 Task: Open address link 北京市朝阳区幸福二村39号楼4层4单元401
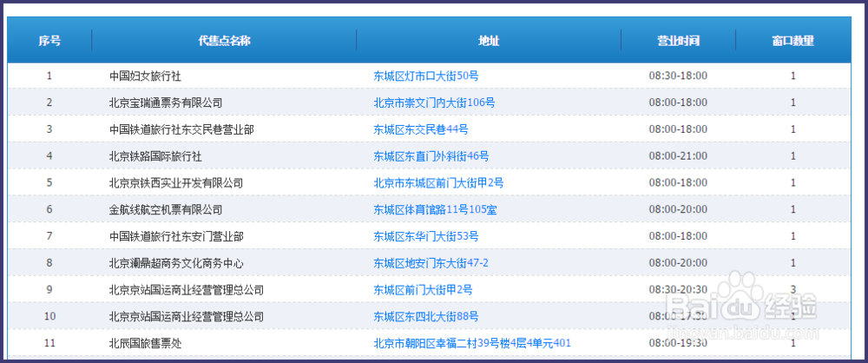472,344
